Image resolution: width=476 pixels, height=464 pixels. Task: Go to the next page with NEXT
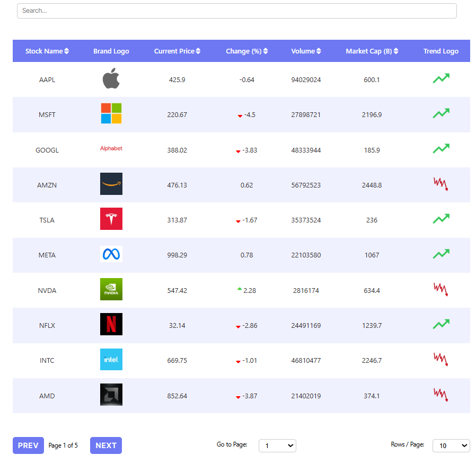106,445
